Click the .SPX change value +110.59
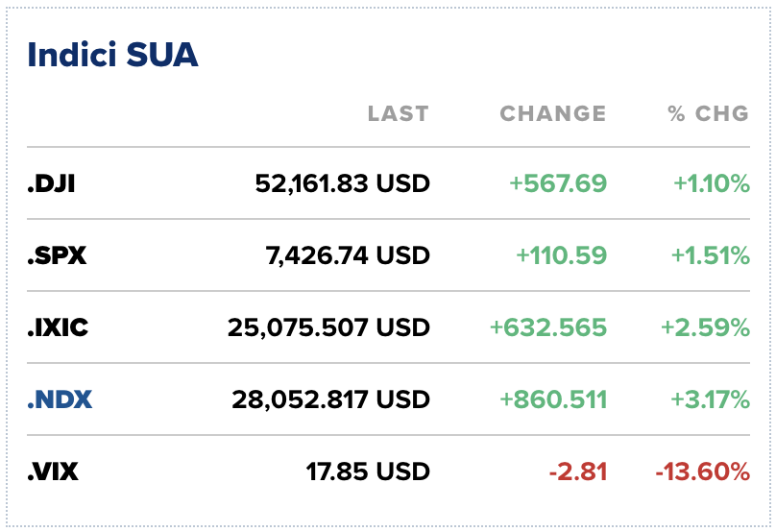The width and height of the screenshot is (776, 532). [561, 255]
